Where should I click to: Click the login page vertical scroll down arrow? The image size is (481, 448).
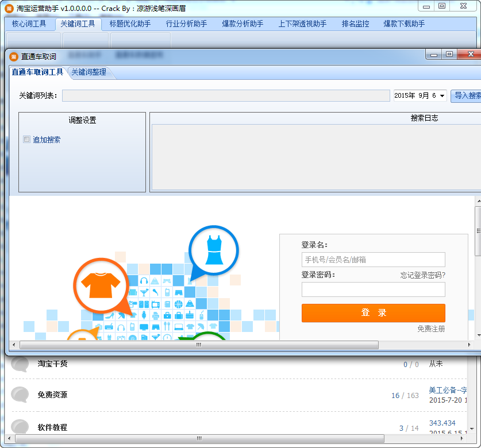point(479,336)
